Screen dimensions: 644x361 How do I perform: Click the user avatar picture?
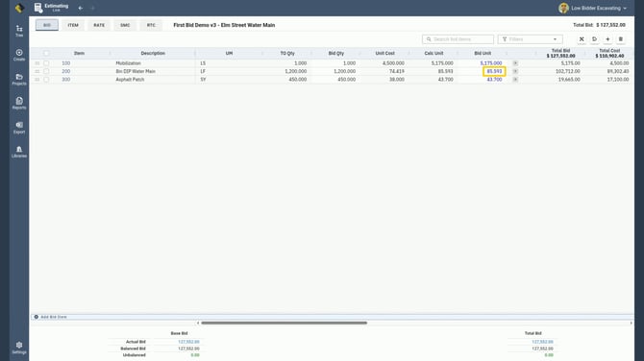point(563,8)
